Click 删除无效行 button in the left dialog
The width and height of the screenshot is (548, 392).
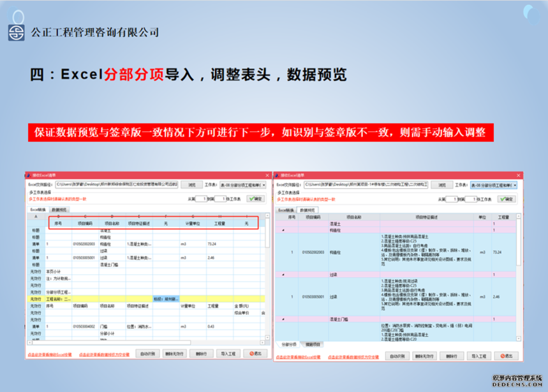coord(174,354)
